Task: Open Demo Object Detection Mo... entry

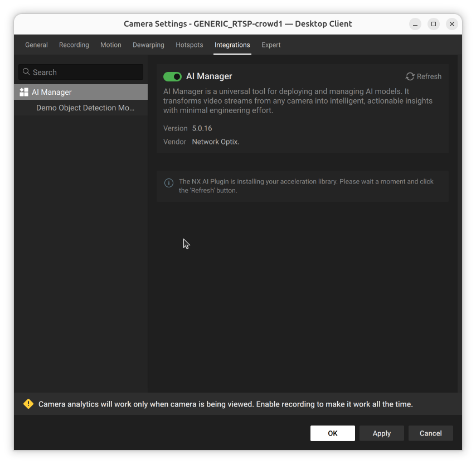Action: [x=81, y=108]
